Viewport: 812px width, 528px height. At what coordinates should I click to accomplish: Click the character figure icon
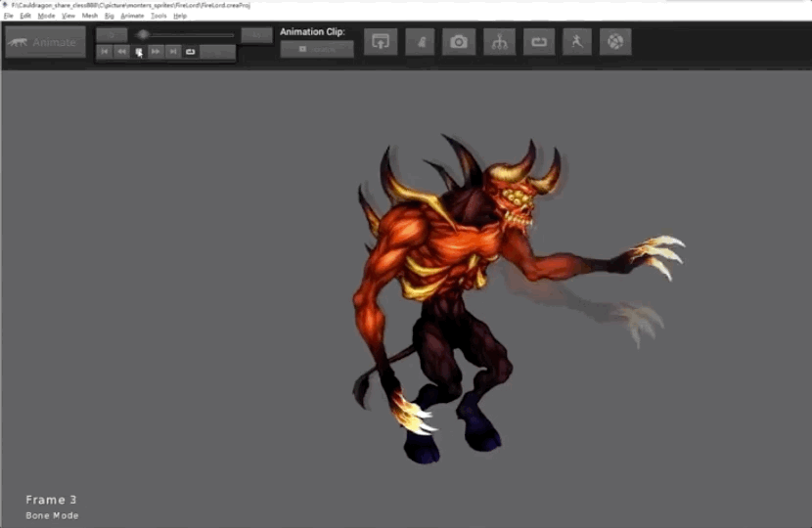(x=420, y=42)
